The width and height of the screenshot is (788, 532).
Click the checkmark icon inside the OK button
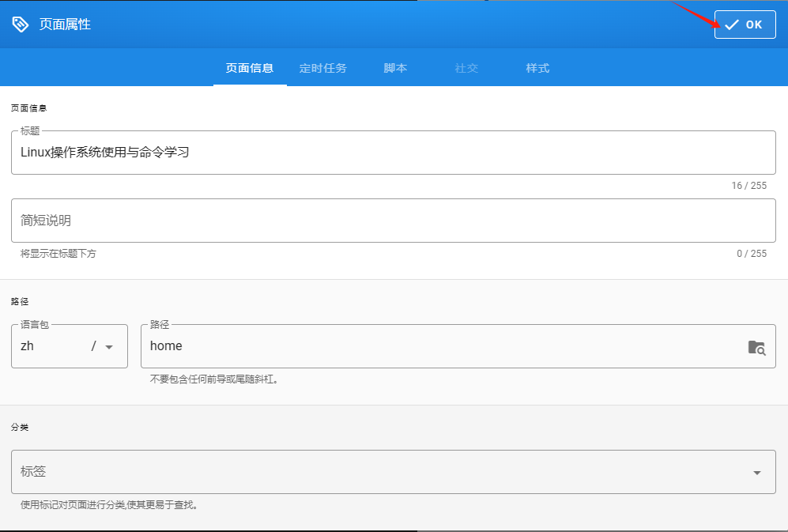coord(732,25)
